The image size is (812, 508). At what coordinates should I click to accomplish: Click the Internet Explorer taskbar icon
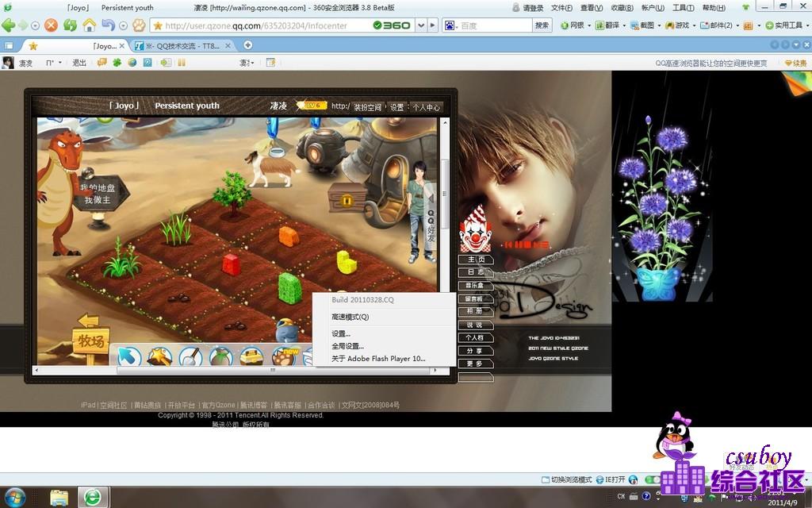[93, 497]
